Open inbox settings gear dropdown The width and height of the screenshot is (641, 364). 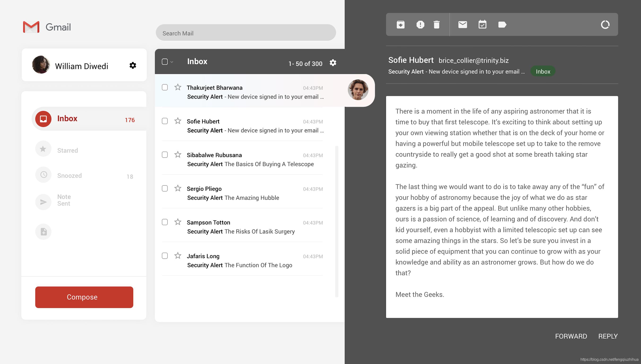[x=333, y=63]
